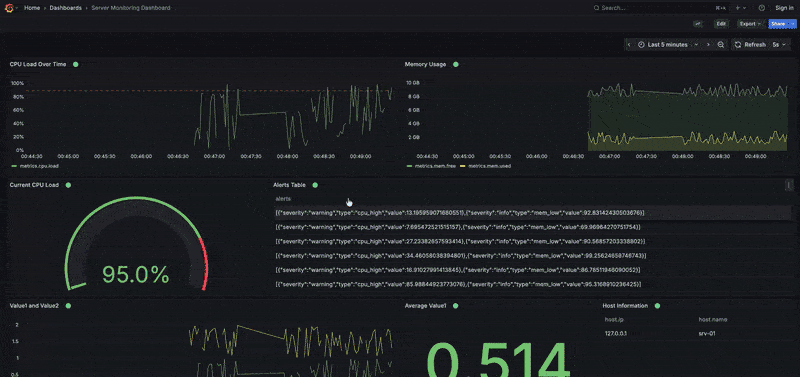Viewport: 800px width, 377px height.
Task: Click the dashboard insights icon beside Edit
Action: pos(698,23)
